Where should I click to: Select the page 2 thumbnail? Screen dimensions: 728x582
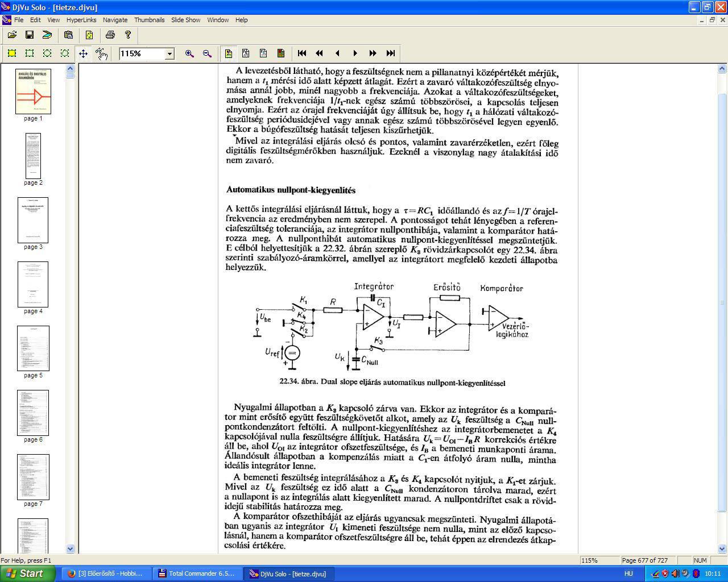tap(33, 156)
